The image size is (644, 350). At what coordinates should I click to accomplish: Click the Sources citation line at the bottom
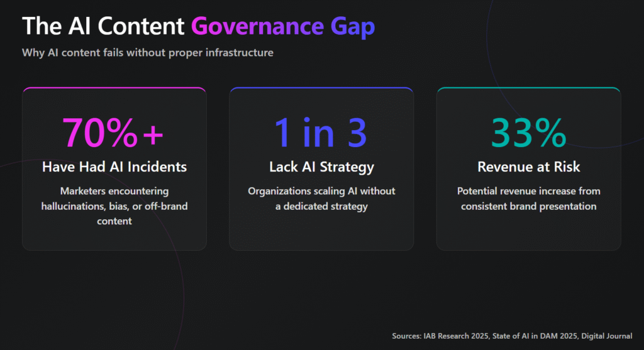click(512, 336)
